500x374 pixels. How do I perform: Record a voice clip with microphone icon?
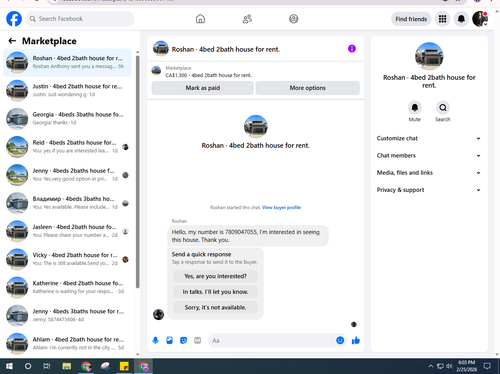155,340
